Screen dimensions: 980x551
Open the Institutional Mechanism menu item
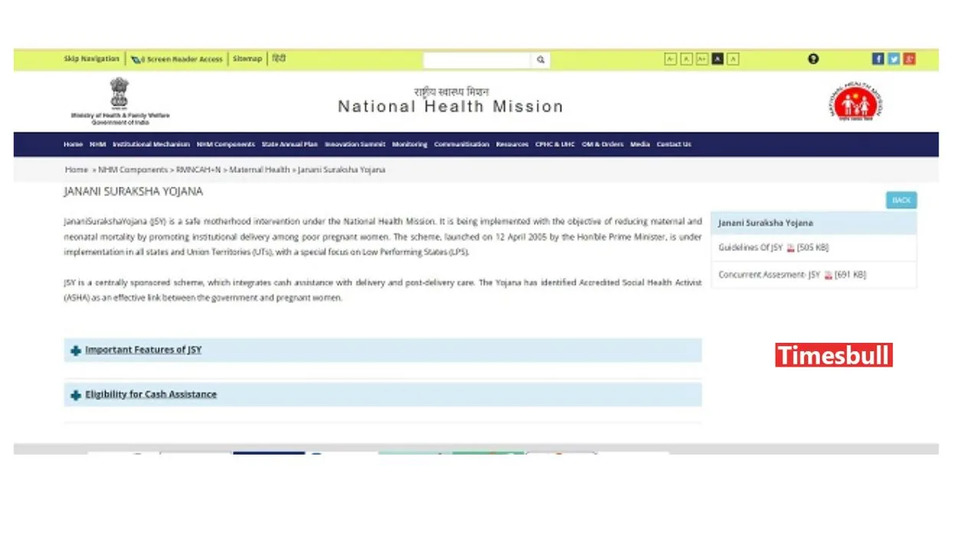coord(151,144)
